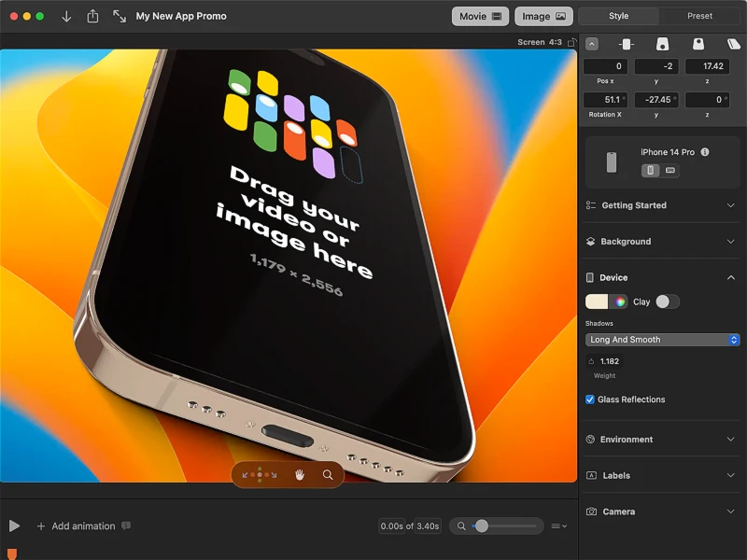Edit the current time 0.00s field
747x560 pixels.
pos(391,526)
